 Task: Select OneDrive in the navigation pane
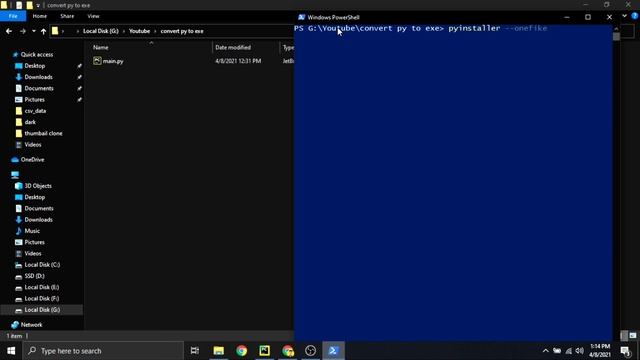tap(32, 160)
